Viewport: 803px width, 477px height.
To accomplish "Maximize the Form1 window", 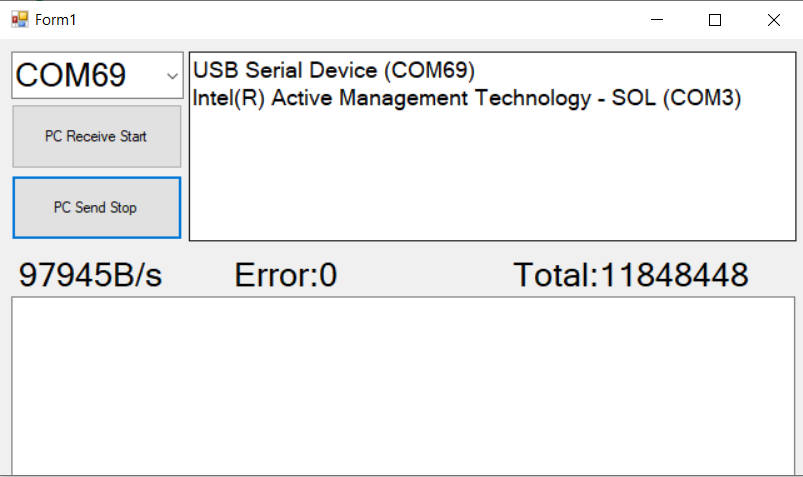I will tap(715, 19).
